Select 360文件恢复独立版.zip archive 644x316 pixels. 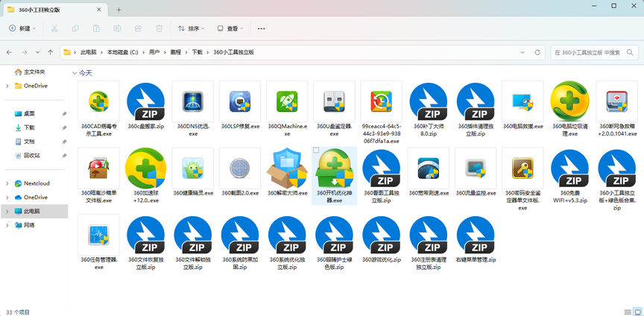pyautogui.click(x=146, y=236)
